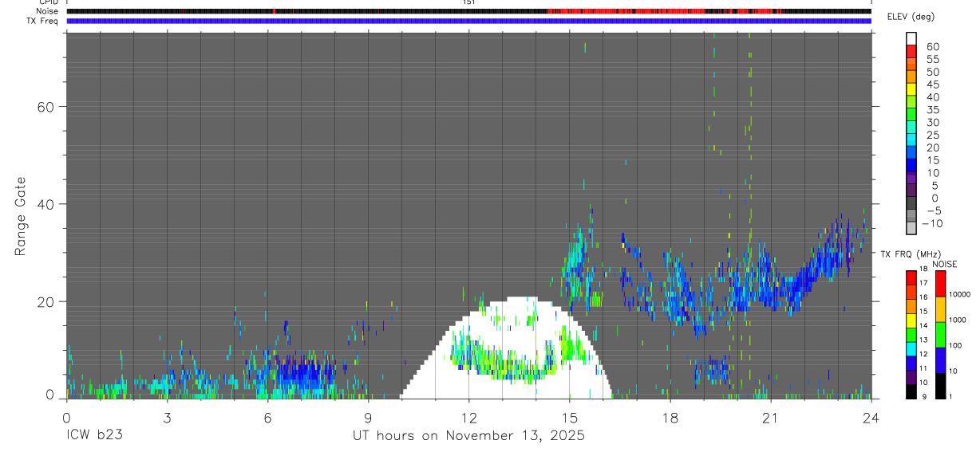Select purple ELEV swatch between 0 and 5
The image size is (980, 452).
[911, 191]
